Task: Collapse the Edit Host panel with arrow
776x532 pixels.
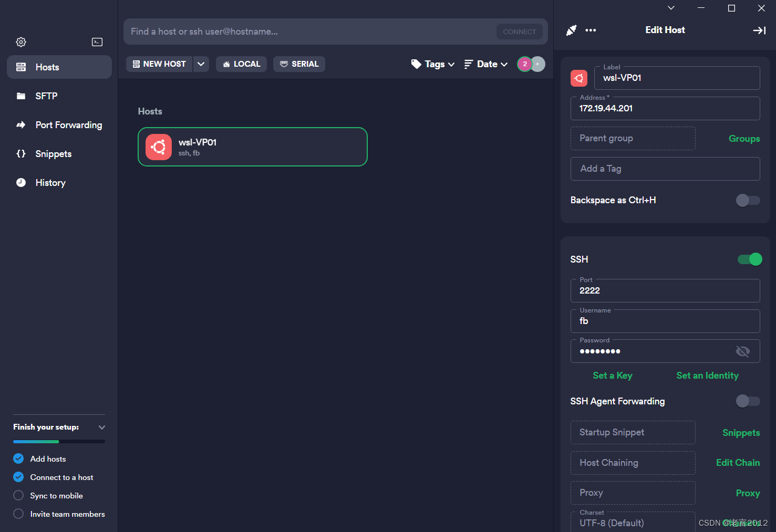Action: (x=759, y=30)
